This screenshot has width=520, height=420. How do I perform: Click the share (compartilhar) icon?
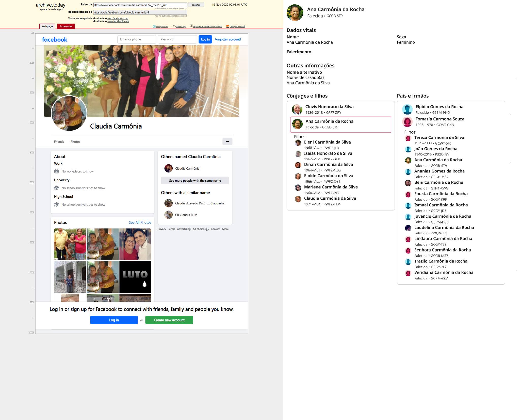(154, 26)
